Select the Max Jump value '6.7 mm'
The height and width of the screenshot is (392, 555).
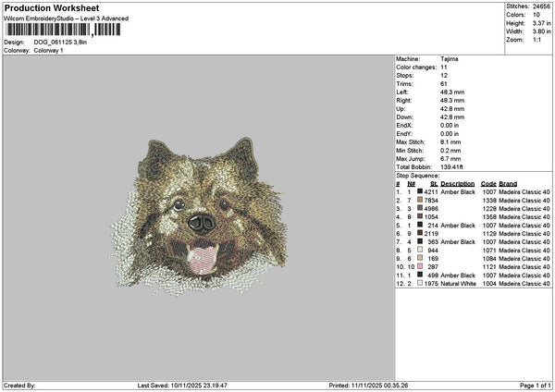450,159
